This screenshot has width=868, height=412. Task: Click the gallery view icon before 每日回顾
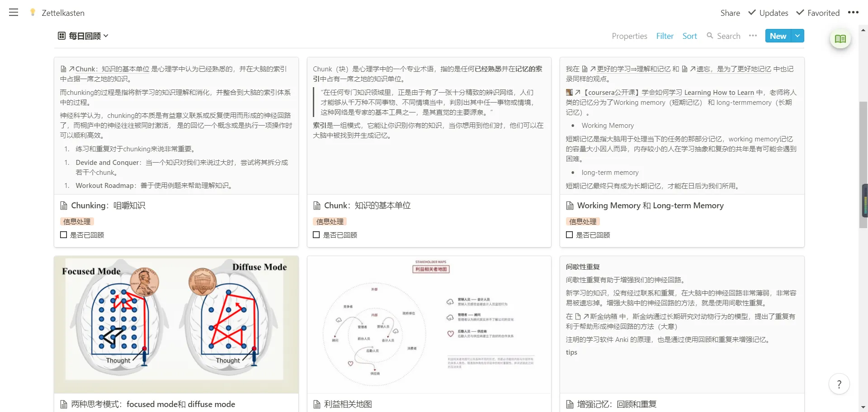pyautogui.click(x=61, y=35)
